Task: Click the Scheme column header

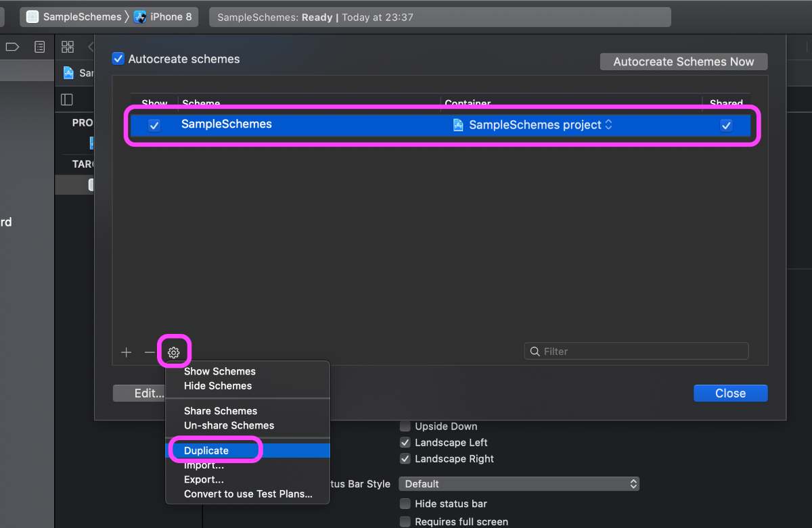Action: 201,103
